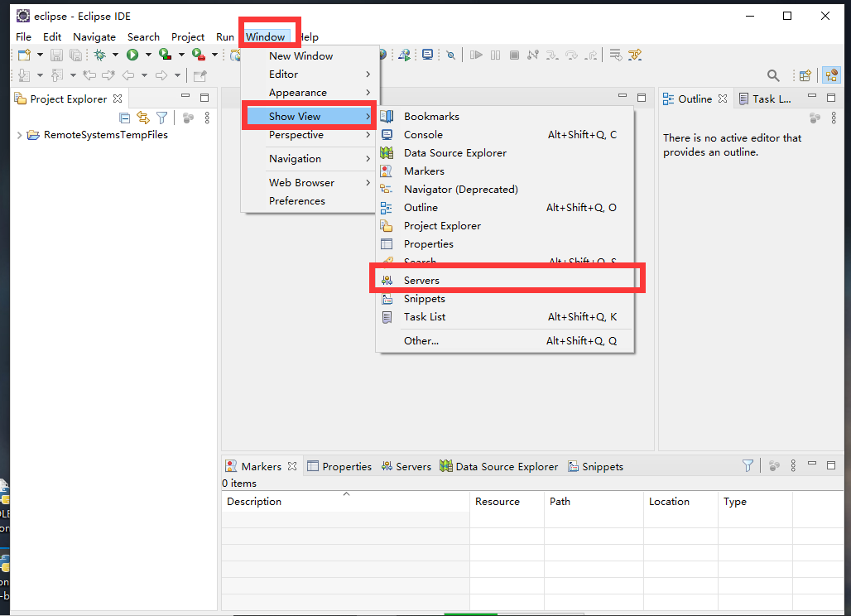
Task: Expand RemoteSystemsTempFiles tree node
Action: (19, 135)
